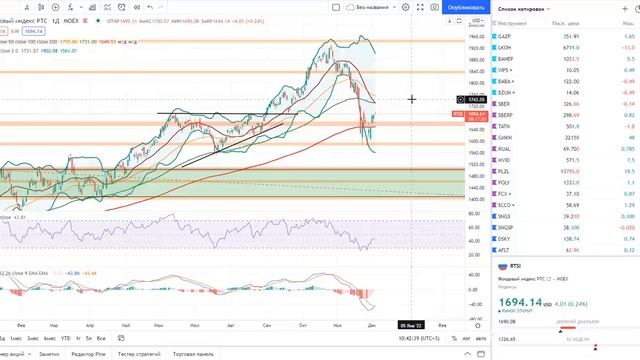Select the 1г date range

point(78,338)
